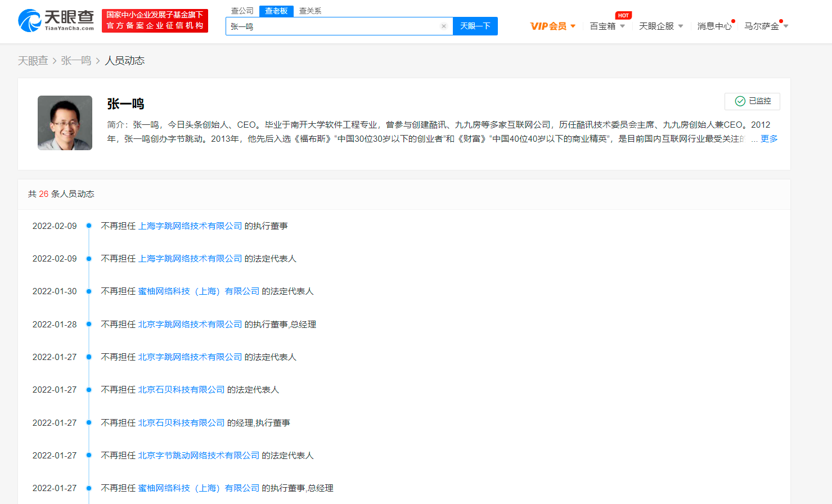Expand the 天眼企服 dropdown
This screenshot has height=504, width=832.
click(x=661, y=26)
